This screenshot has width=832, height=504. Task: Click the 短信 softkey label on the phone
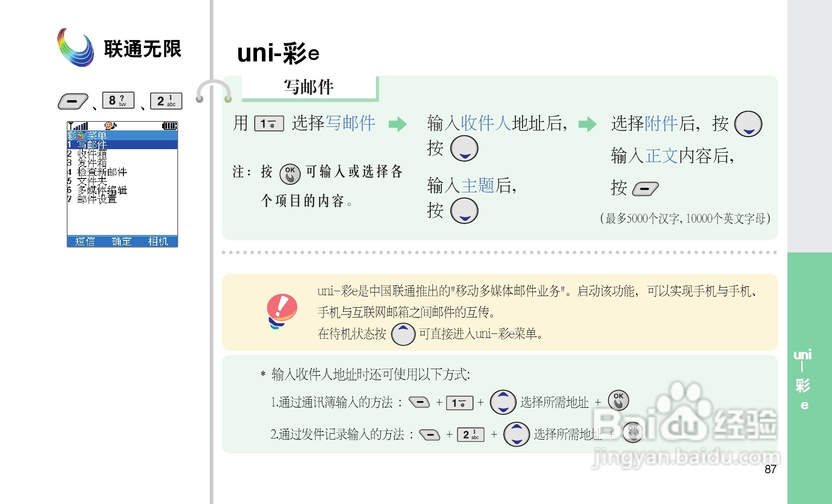point(85,241)
